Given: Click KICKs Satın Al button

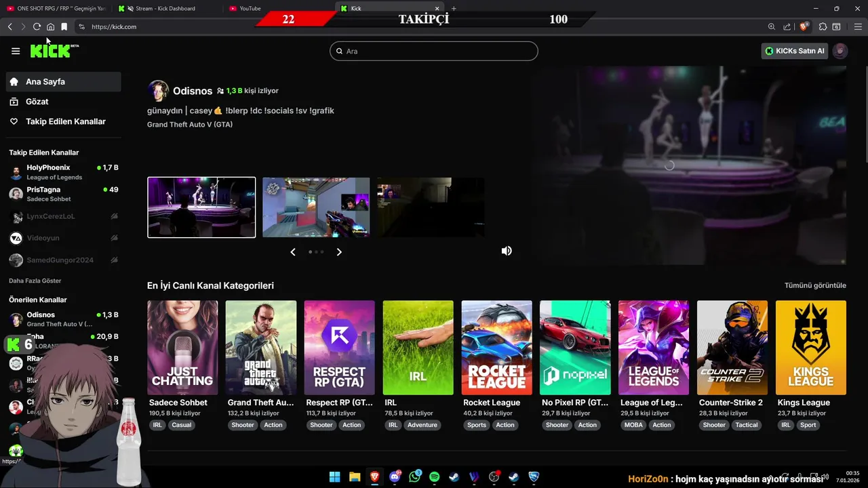Looking at the screenshot, I should click(x=795, y=51).
